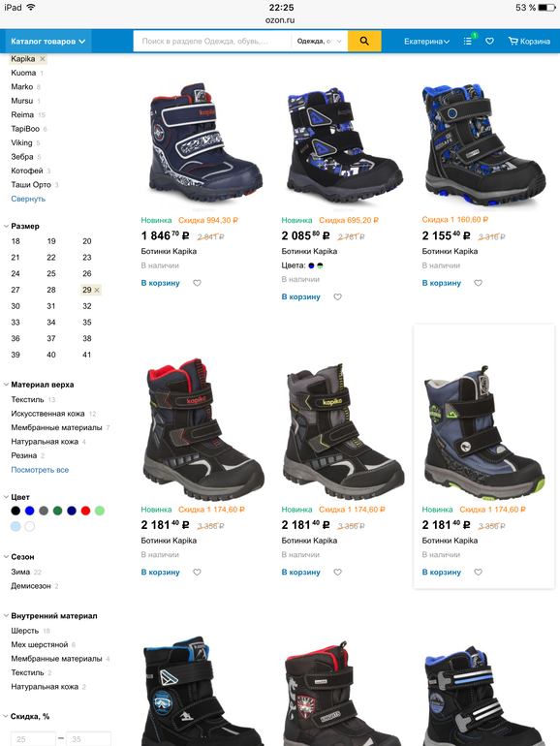This screenshot has height=746, width=560.
Task: Open the Корзина shopping cart
Action: tap(529, 42)
